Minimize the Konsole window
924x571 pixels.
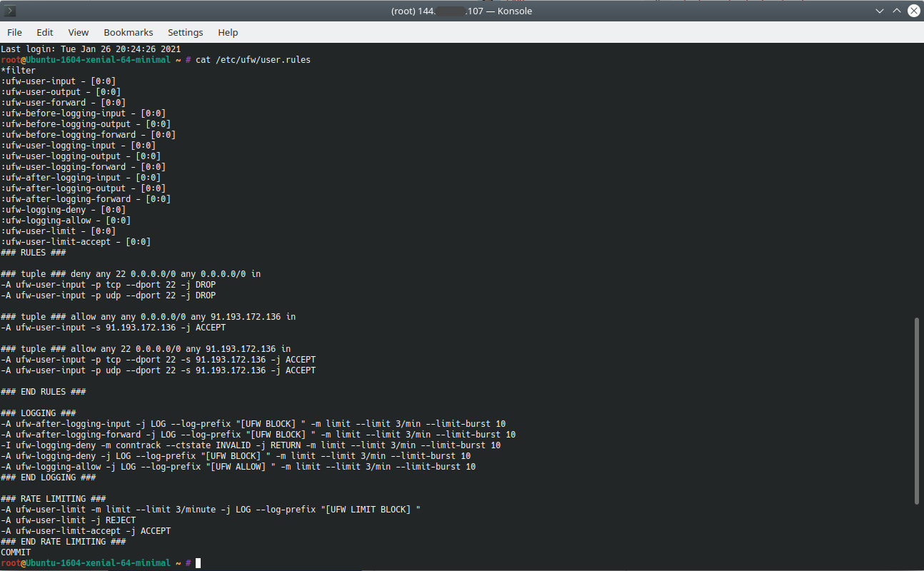pos(880,11)
